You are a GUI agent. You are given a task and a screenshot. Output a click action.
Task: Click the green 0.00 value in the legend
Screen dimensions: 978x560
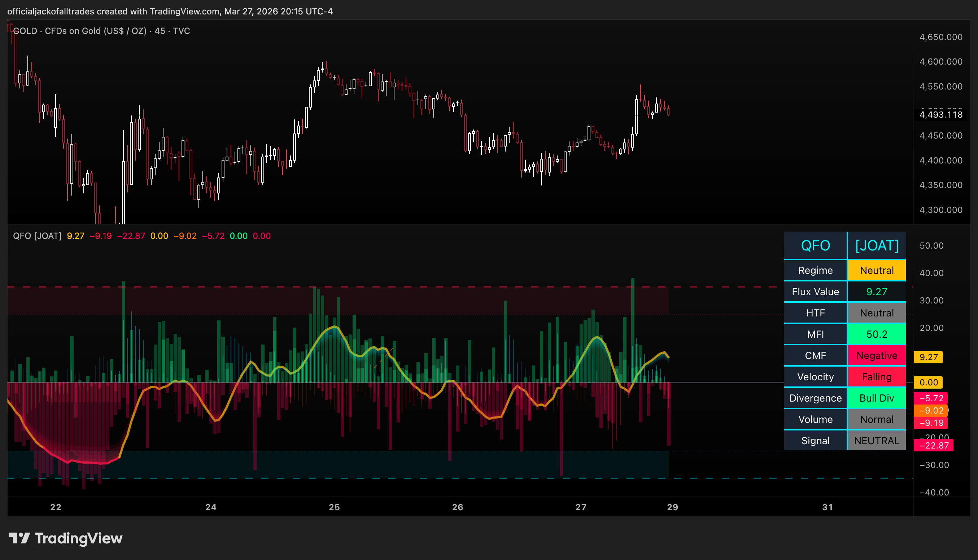pos(239,236)
